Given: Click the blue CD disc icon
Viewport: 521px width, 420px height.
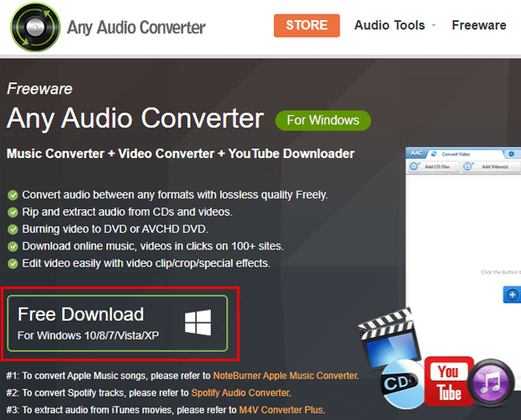Looking at the screenshot, I should pyautogui.click(x=403, y=384).
